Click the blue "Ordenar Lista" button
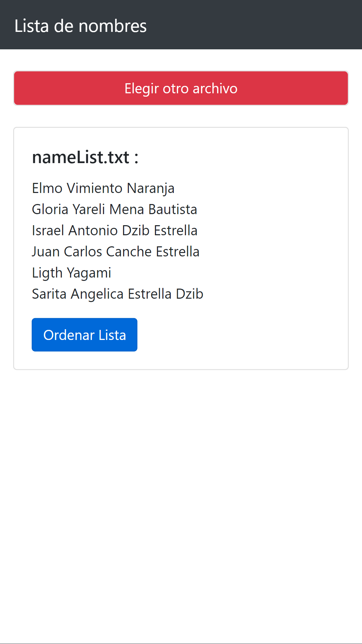This screenshot has width=362, height=644. coord(84,335)
